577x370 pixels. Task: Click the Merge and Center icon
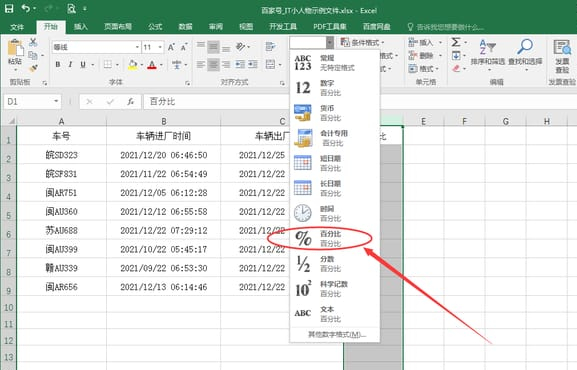pos(270,64)
